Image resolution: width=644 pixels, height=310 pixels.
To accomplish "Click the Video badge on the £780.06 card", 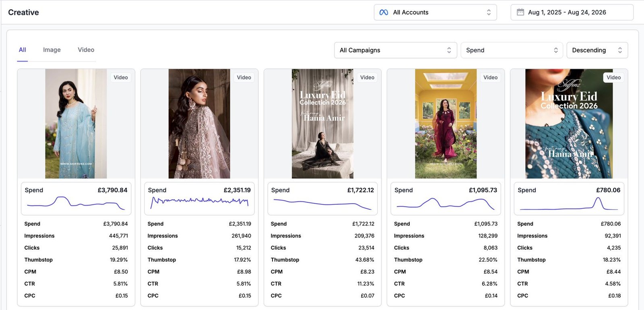I will click(x=613, y=77).
